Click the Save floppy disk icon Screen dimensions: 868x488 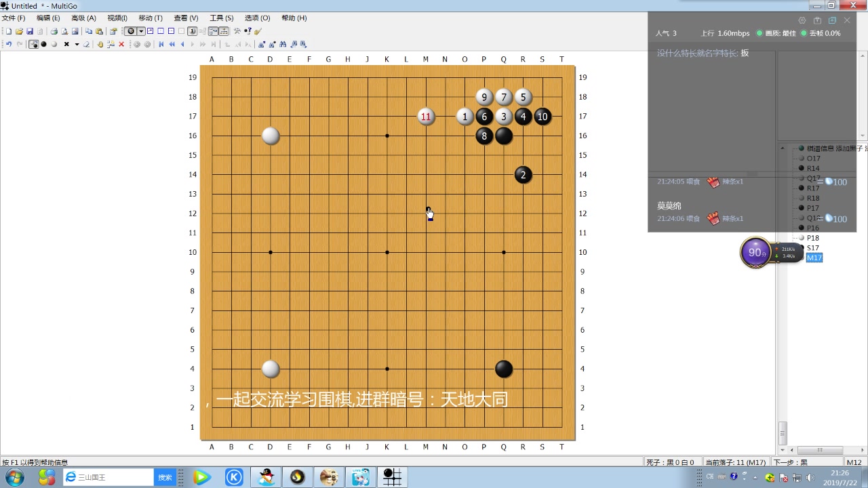pyautogui.click(x=30, y=31)
